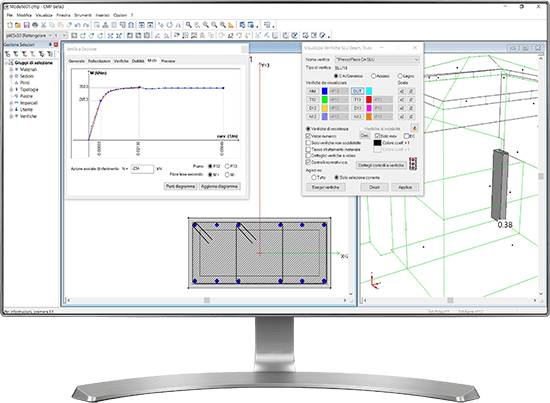
Task: Open the Rettangolare section dropdown in toolbar
Action: pyautogui.click(x=29, y=35)
